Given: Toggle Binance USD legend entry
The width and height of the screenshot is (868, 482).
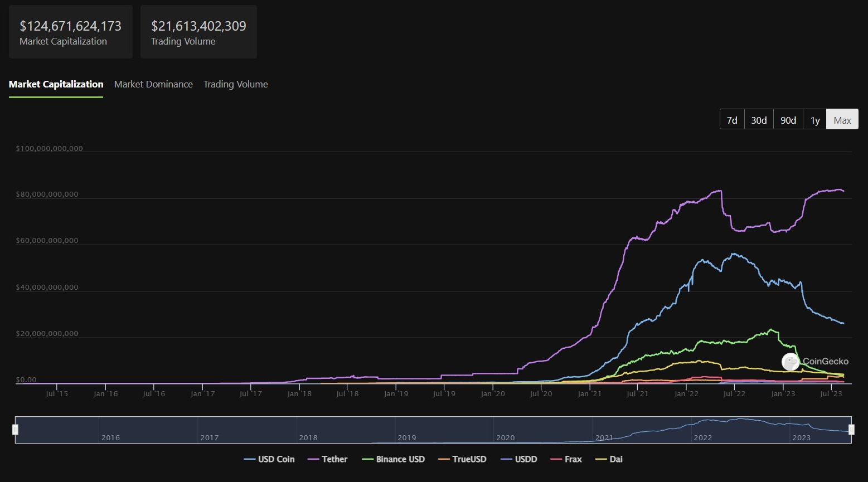Looking at the screenshot, I should [x=394, y=459].
